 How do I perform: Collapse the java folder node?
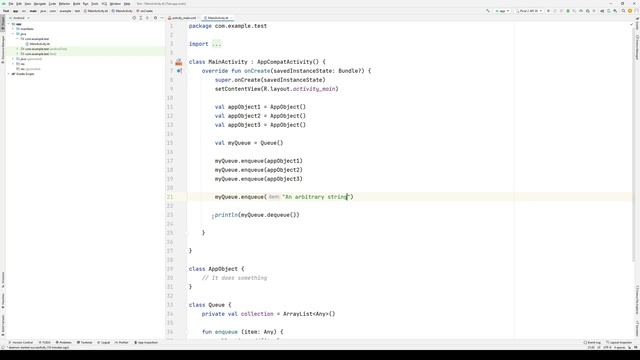(13, 34)
